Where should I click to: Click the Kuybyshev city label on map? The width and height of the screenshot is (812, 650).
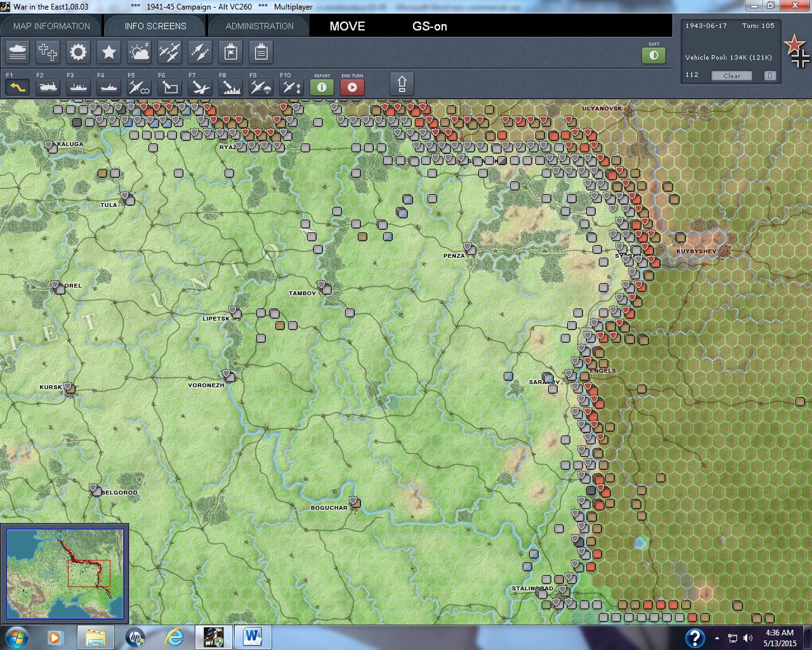pyautogui.click(x=696, y=251)
